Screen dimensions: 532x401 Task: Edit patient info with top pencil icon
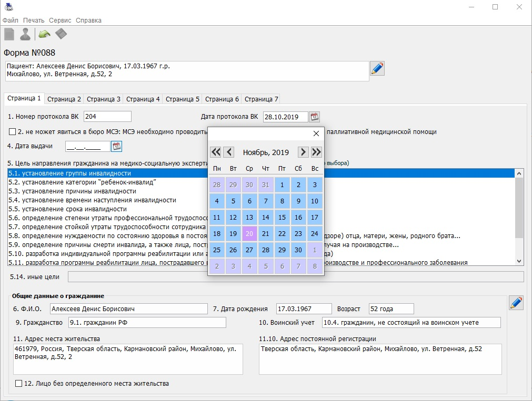point(377,69)
